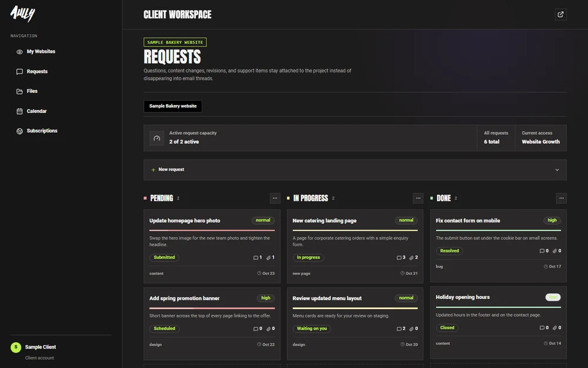Click the Scheduled status badge
Viewport: 588px width, 368px height.
[x=164, y=329]
